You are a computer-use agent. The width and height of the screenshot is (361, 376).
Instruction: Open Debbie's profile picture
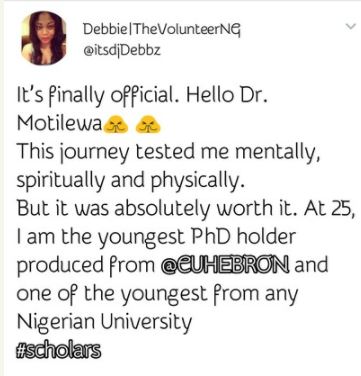(43, 38)
